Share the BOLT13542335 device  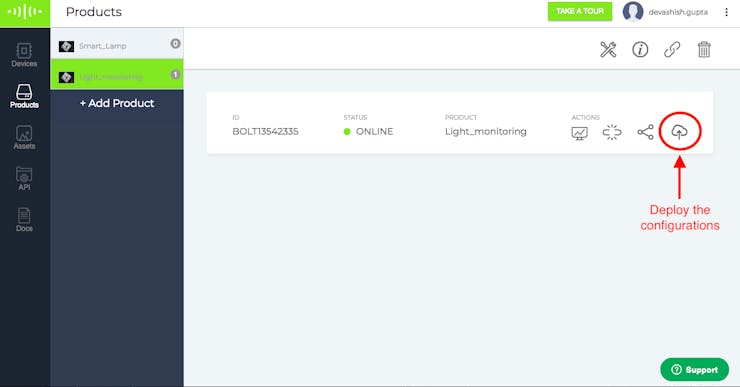tap(646, 132)
